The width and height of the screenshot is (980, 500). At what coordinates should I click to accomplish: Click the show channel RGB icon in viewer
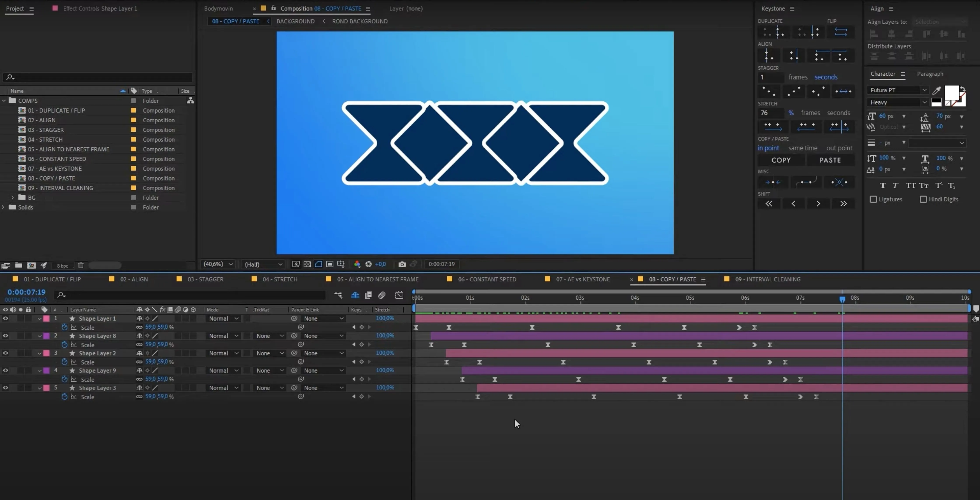(357, 264)
